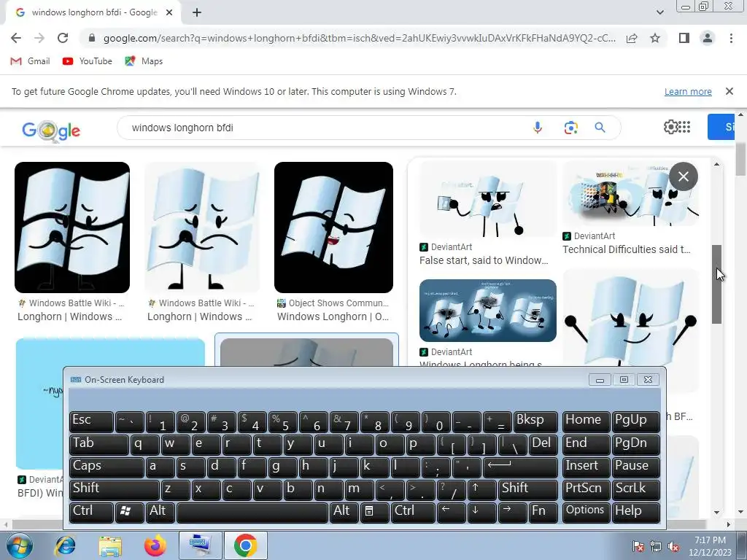The image size is (747, 560).
Task: Start voice search with microphone icon
Action: 538,128
